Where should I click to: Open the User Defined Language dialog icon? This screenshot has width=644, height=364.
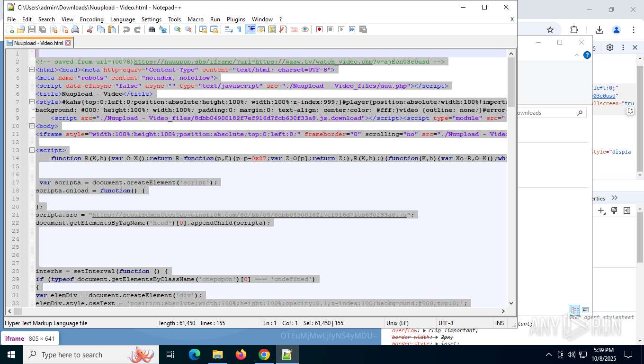tap(261, 29)
